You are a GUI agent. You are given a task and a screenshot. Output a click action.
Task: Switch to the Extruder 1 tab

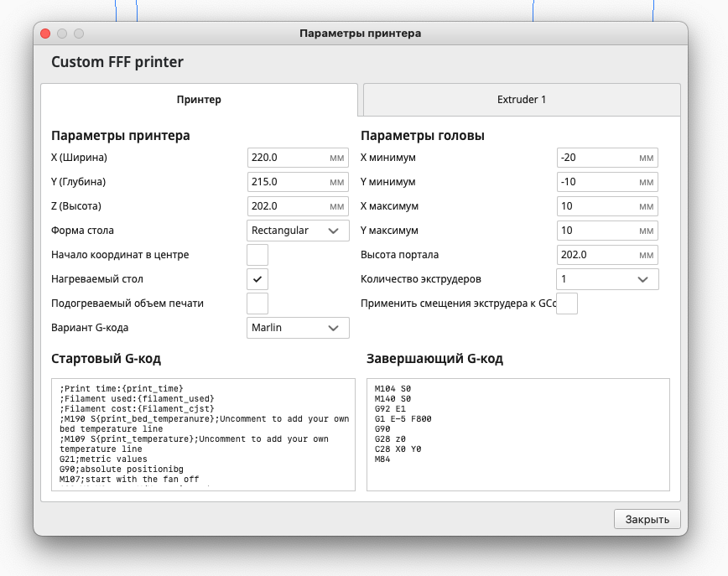pos(521,99)
